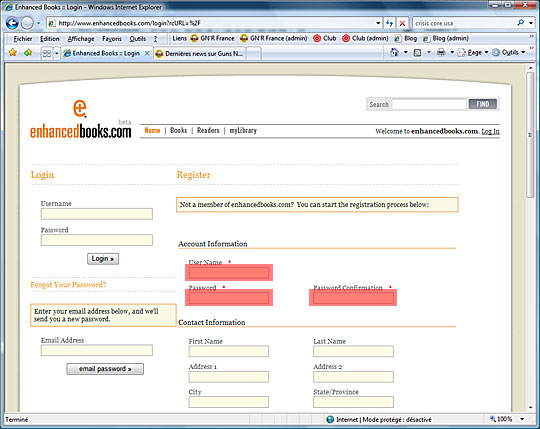
Task: Open the Print dropdown arrow
Action: click(452, 52)
